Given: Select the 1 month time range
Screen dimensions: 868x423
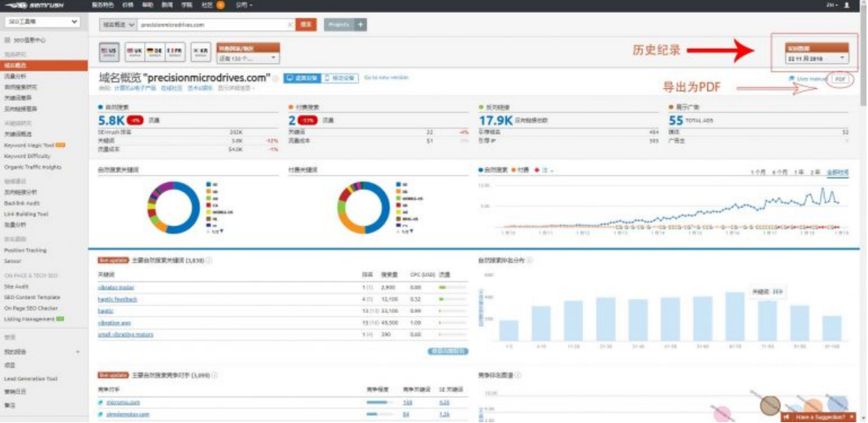Looking at the screenshot, I should [x=758, y=172].
